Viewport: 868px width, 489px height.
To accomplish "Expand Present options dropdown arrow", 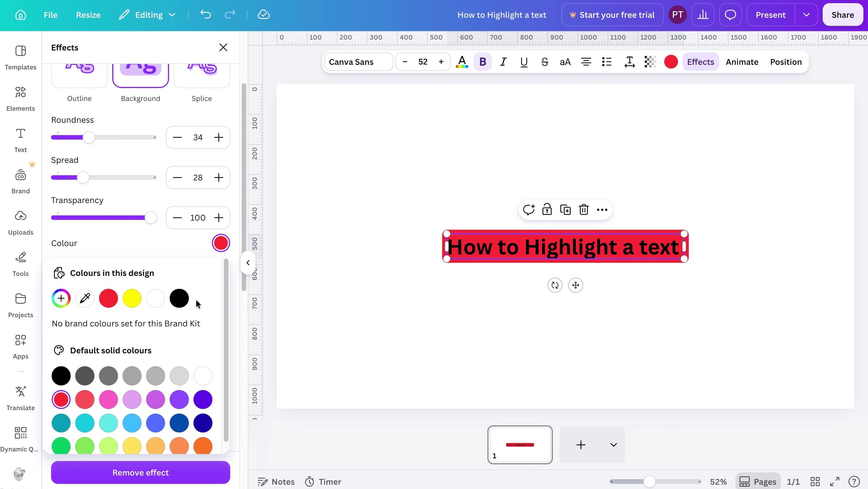I will click(x=806, y=15).
